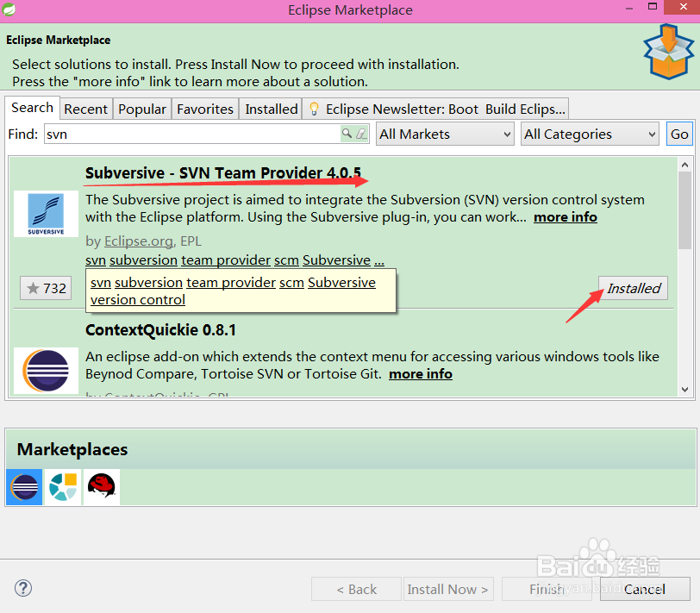The width and height of the screenshot is (700, 613).
Task: Click the Install Now button
Action: (x=448, y=589)
